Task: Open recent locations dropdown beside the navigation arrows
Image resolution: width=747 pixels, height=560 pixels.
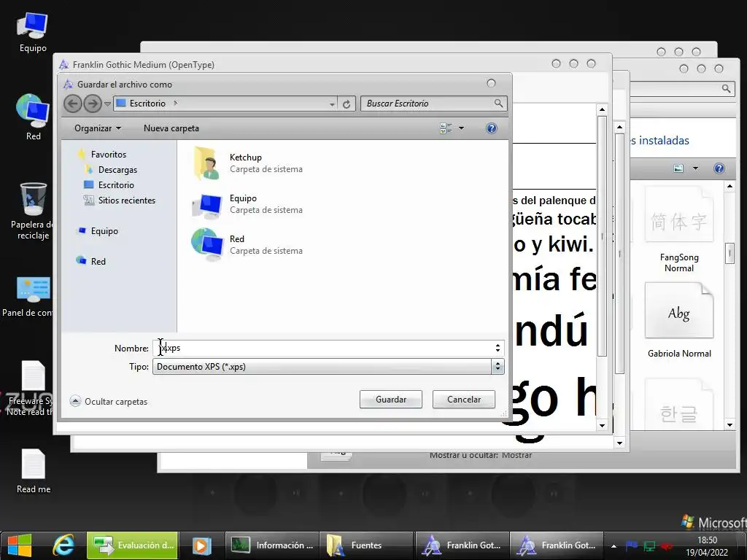Action: point(108,104)
